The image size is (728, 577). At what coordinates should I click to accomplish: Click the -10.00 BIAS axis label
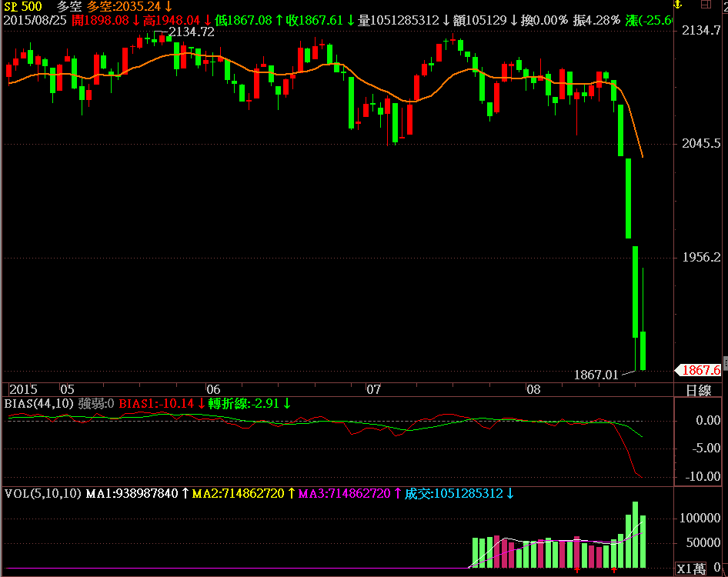pos(703,476)
